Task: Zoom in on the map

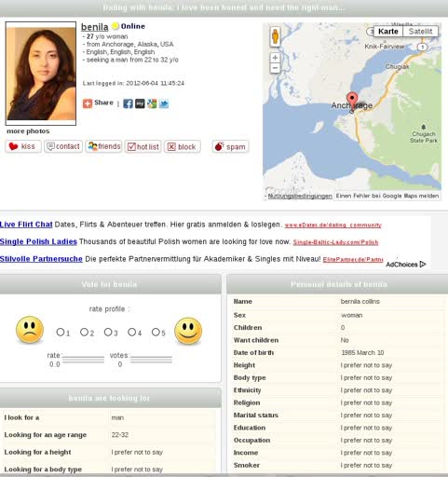Action: (x=275, y=58)
